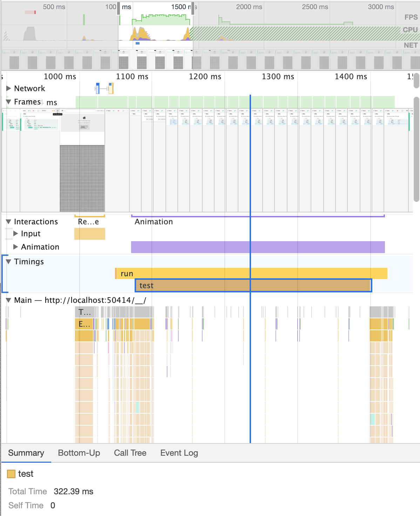Select the 'test' timing bar
The height and width of the screenshot is (516, 420).
point(253,285)
